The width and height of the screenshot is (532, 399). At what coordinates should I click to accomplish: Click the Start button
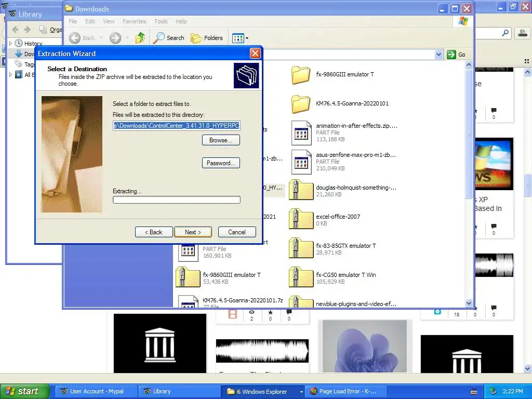click(x=24, y=391)
